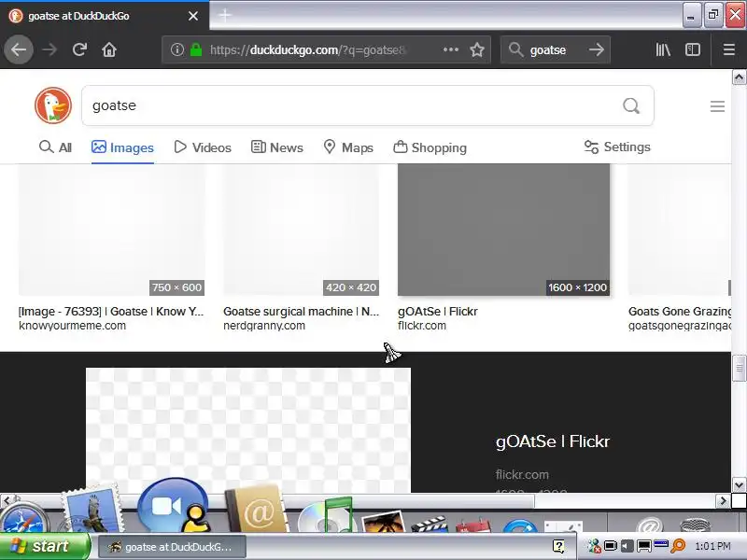
Task: Click the green padlock security icon
Action: [x=196, y=49]
